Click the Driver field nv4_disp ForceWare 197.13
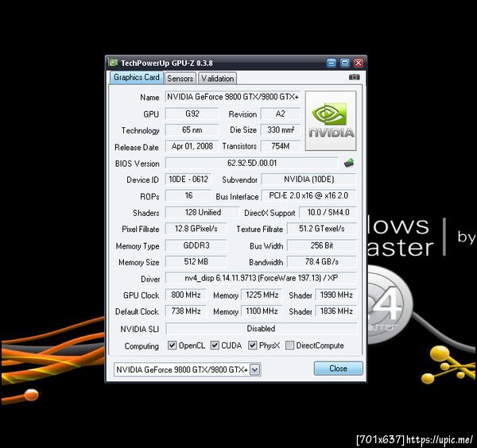This screenshot has height=448, width=477. tap(261, 278)
